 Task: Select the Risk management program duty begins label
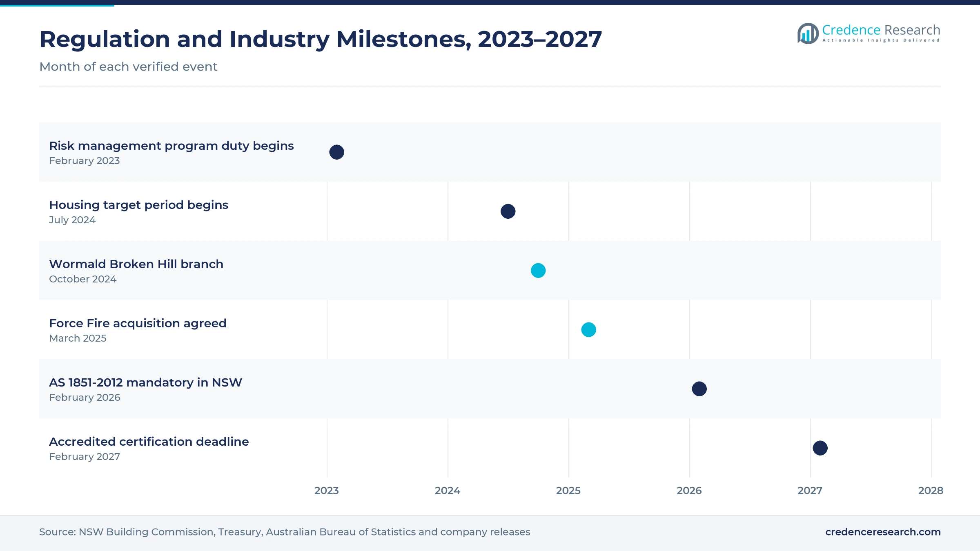point(171,146)
